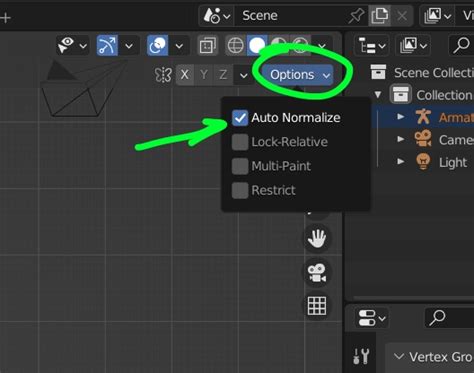Click the mirror symmetry butterfly icon
This screenshot has width=474, height=373.
(163, 75)
